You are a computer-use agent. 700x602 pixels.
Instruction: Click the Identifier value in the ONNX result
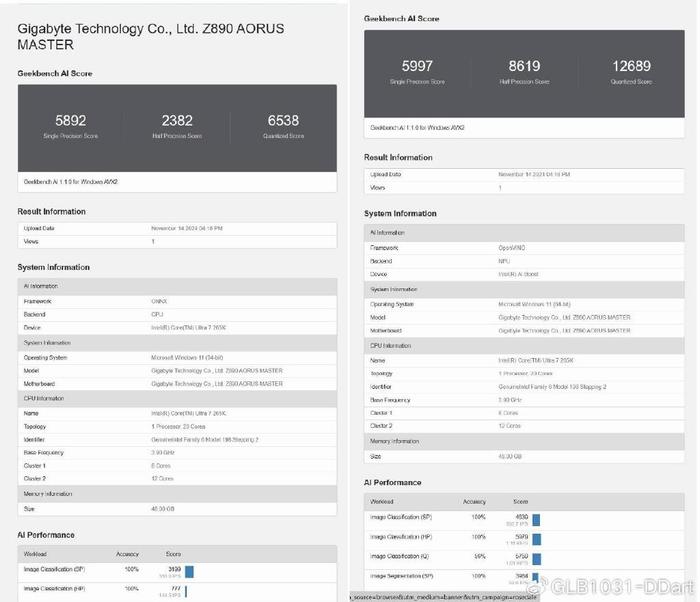click(205, 440)
